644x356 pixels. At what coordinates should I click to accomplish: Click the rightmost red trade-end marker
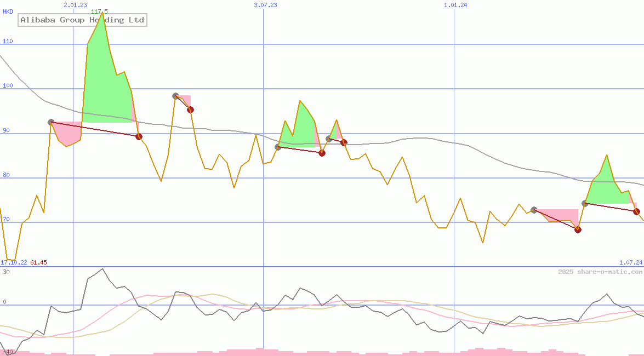[x=636, y=211]
